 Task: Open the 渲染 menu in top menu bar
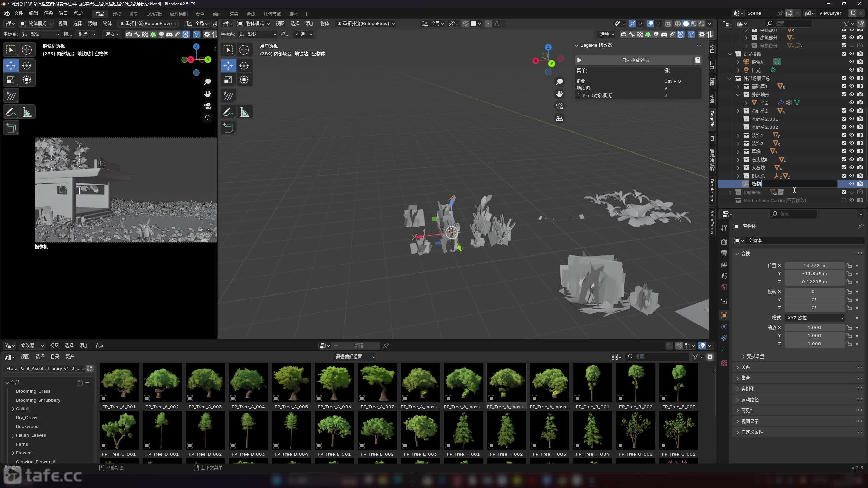(48, 13)
